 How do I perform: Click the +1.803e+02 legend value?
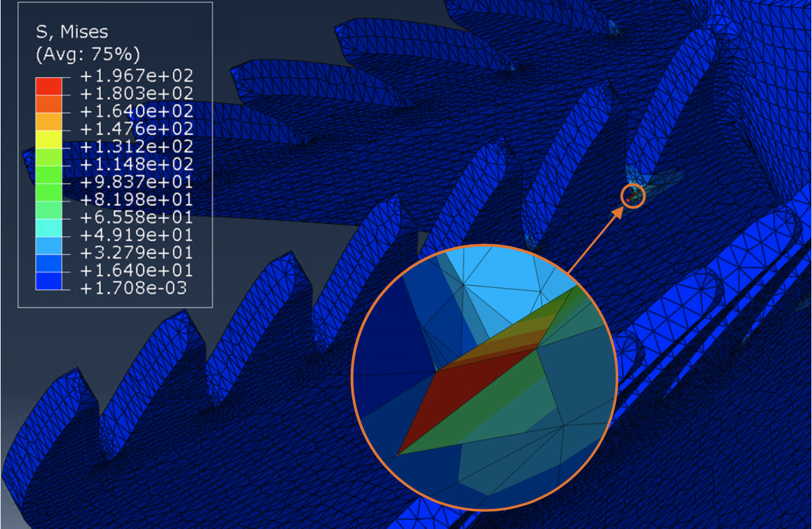(138, 94)
